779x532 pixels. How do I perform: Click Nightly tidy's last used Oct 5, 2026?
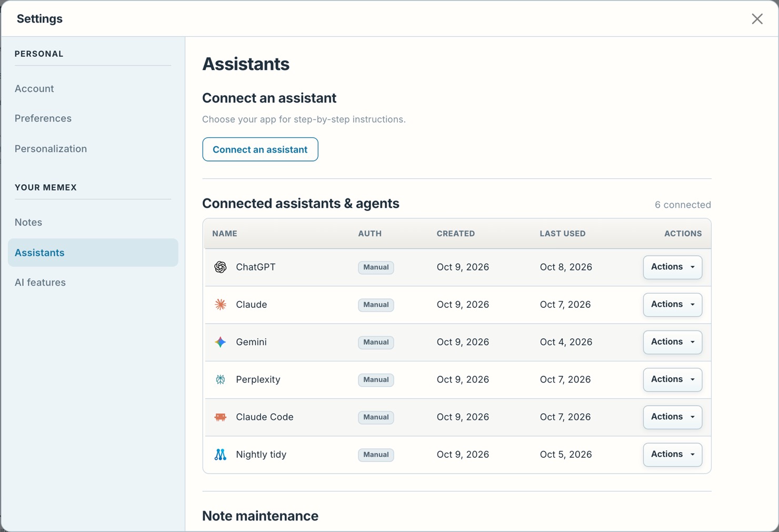(x=566, y=455)
